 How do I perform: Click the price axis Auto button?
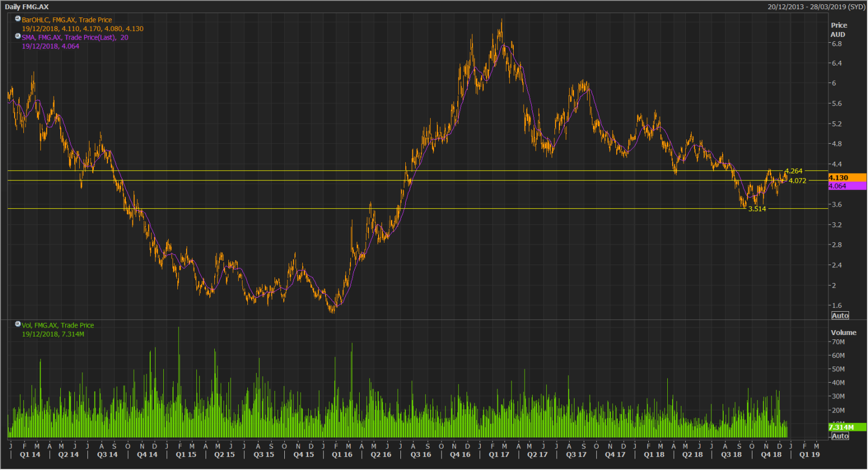840,316
